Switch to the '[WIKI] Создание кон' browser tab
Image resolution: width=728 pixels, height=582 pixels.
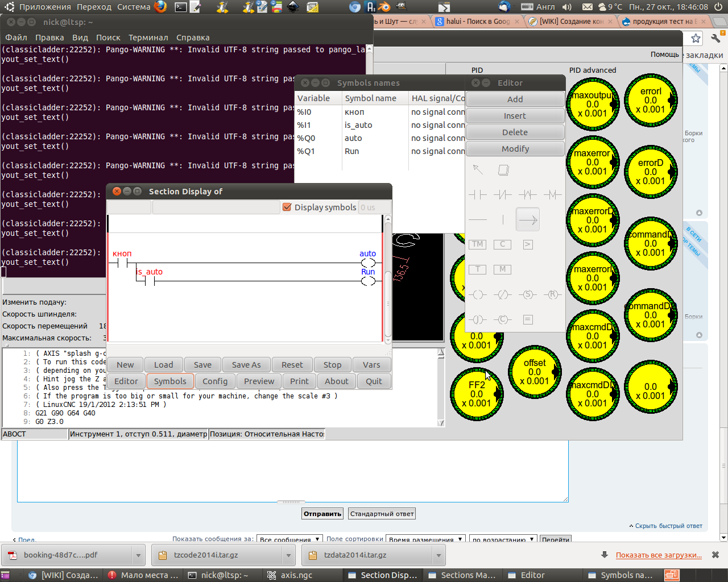click(x=571, y=22)
